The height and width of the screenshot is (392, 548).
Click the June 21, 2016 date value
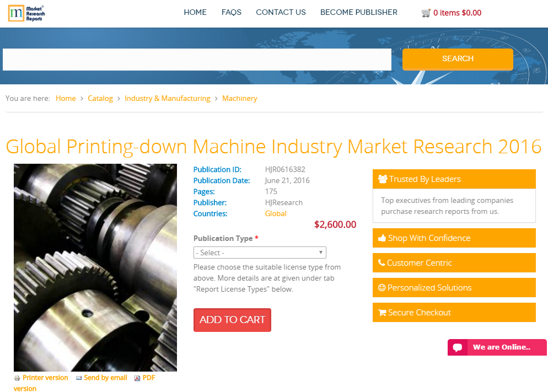pyautogui.click(x=287, y=180)
